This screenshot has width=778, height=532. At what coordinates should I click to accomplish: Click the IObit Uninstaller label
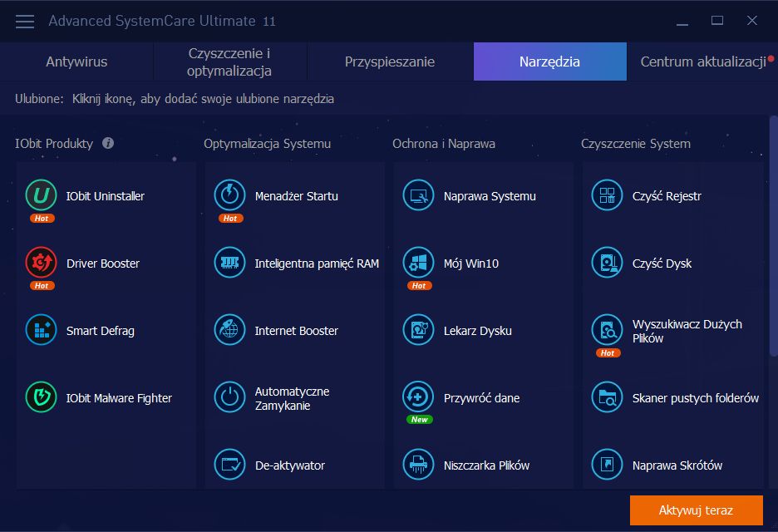click(106, 196)
